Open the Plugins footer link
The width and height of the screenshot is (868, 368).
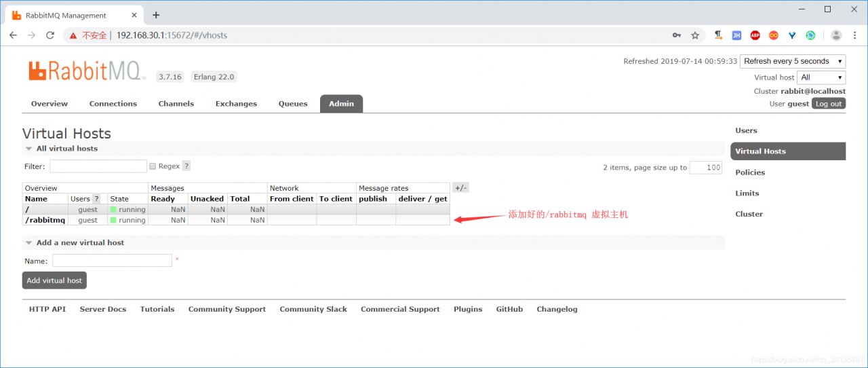click(468, 309)
